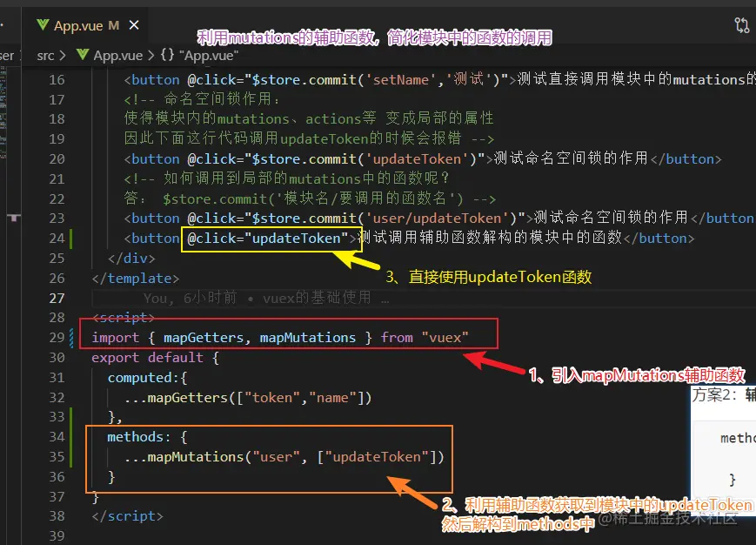Click the "user" namespace string on line 35
Screen dimensions: 756x545
(276, 457)
